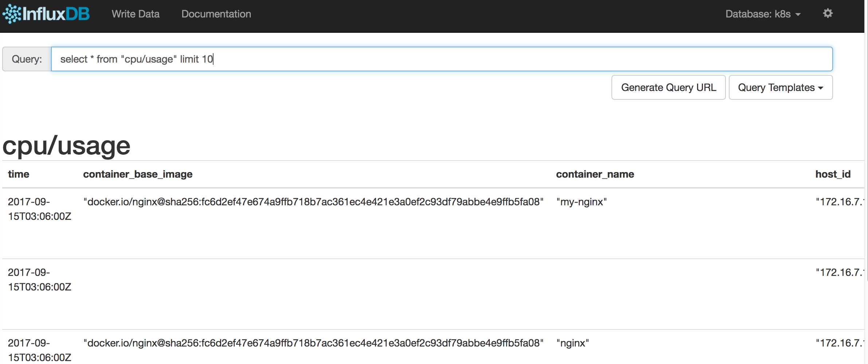Select the host_id value in the empty-container row
Viewport: 868px width, 364px height.
click(840, 272)
